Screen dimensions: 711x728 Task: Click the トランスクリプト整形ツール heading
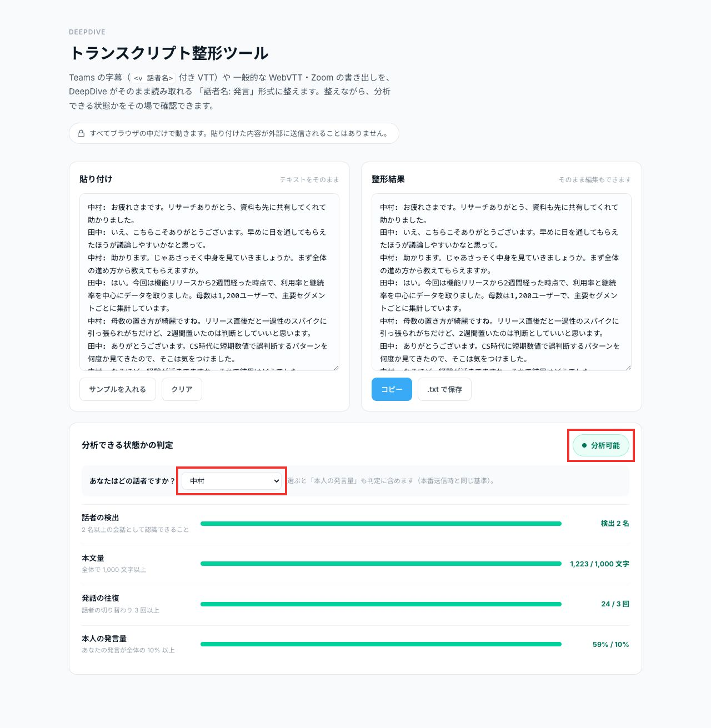coord(169,53)
